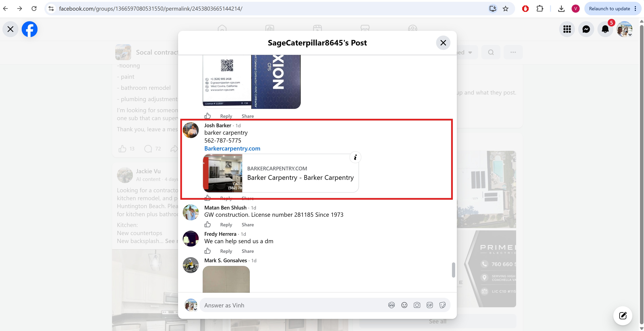Viewport: 644px width, 331px height.
Task: Click Relaunch to update button
Action: pos(609,9)
